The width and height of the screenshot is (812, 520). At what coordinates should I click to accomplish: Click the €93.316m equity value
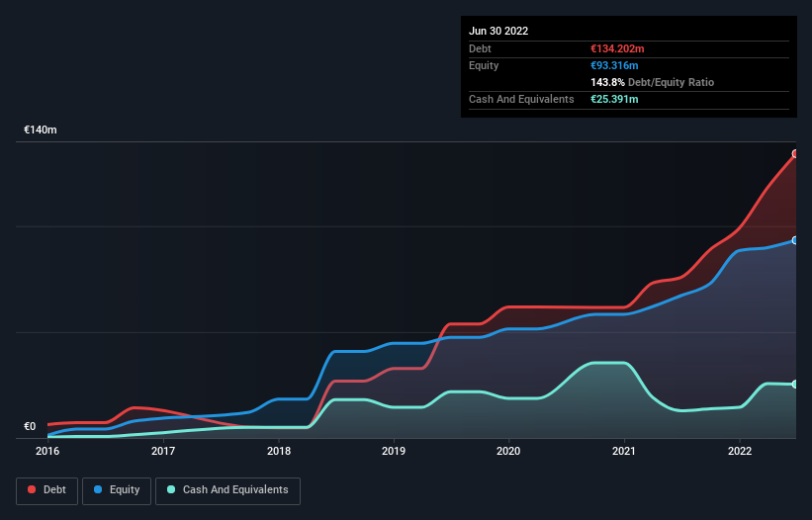pyautogui.click(x=614, y=65)
